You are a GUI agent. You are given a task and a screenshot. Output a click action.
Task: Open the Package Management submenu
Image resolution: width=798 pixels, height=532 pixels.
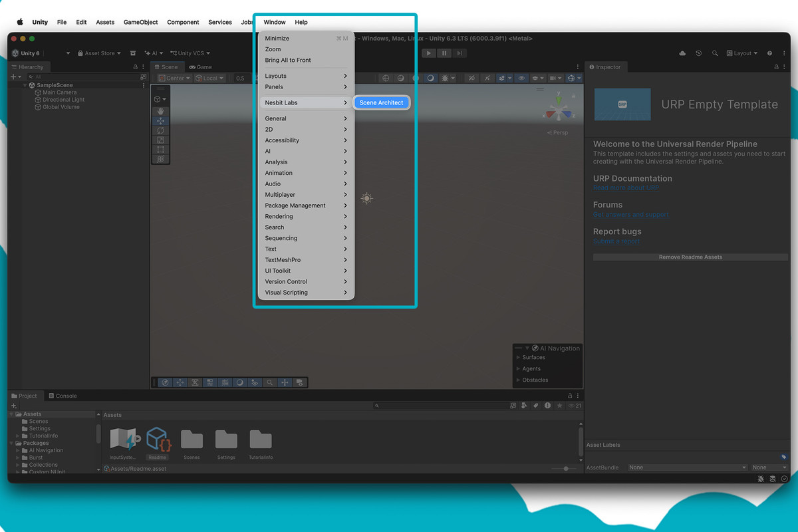coord(306,205)
